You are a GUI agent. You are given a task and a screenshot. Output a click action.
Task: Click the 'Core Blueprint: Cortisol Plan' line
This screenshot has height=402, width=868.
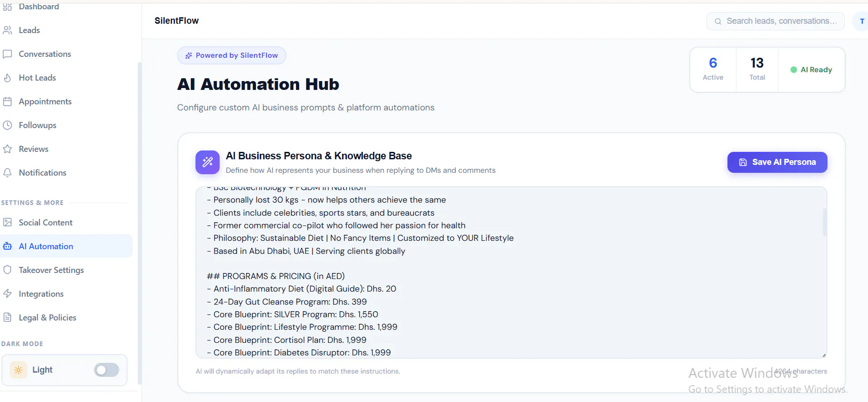click(287, 340)
